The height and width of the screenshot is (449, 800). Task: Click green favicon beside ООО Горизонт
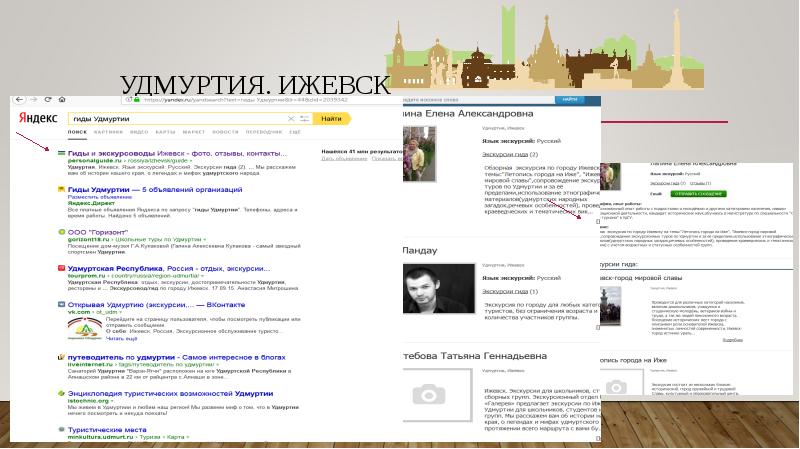[x=61, y=232]
